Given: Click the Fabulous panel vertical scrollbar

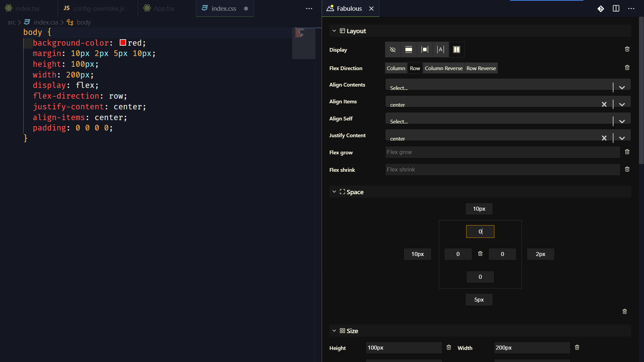Looking at the screenshot, I should point(641,91).
